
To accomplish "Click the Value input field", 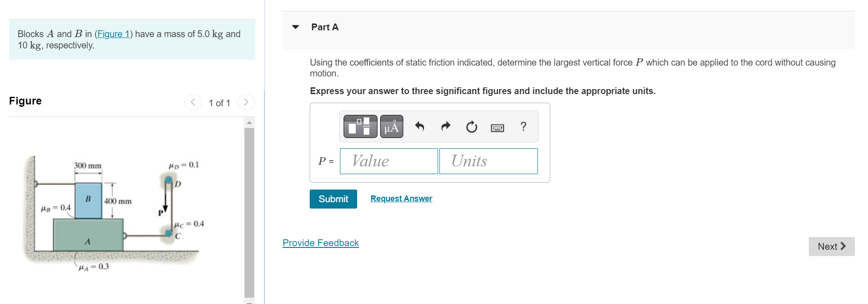I will pyautogui.click(x=389, y=161).
